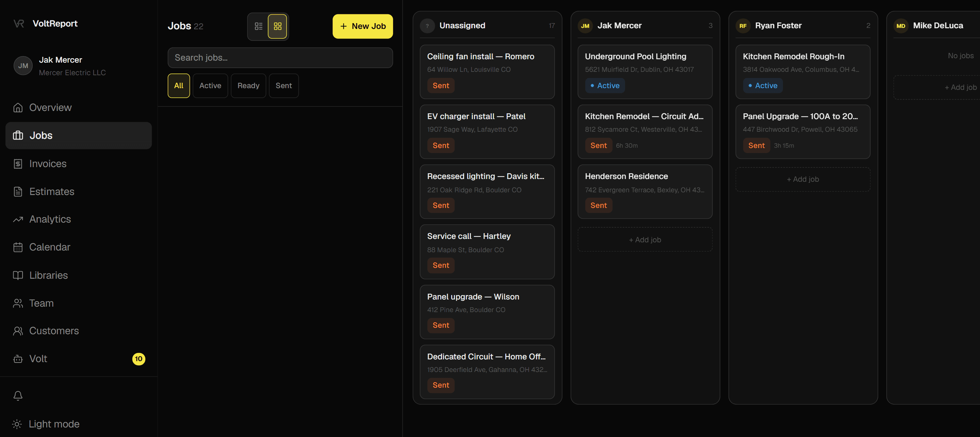Open EV charger install — Patel card
Viewport: 980px width, 437px height.
coord(487,132)
